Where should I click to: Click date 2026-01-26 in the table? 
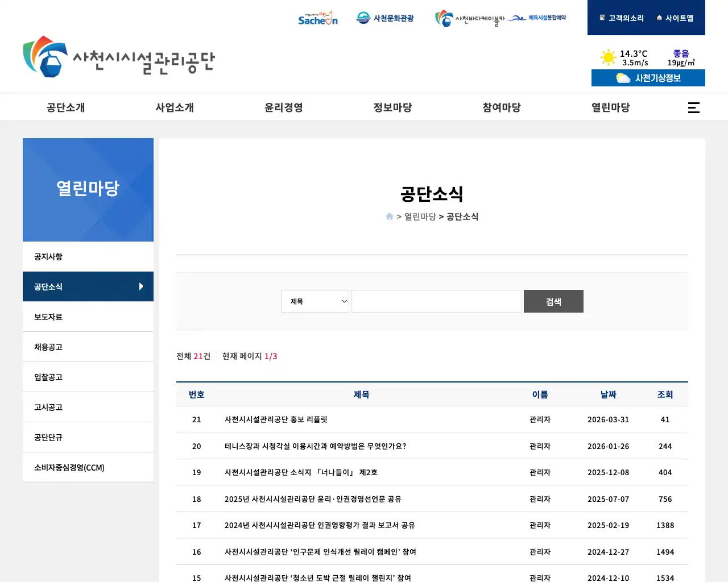609,446
